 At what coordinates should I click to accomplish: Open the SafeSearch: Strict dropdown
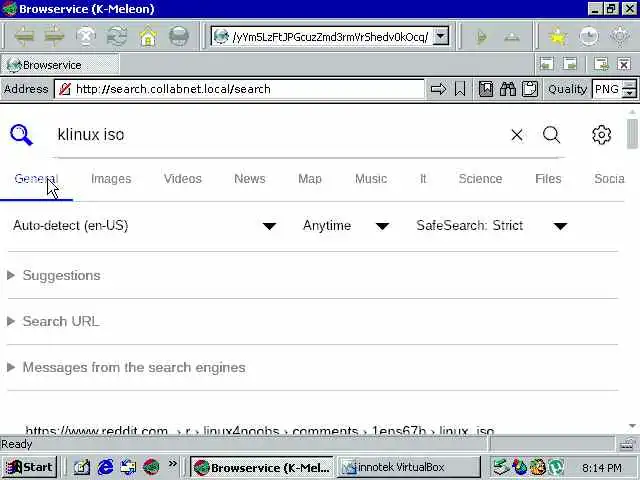[x=492, y=226]
